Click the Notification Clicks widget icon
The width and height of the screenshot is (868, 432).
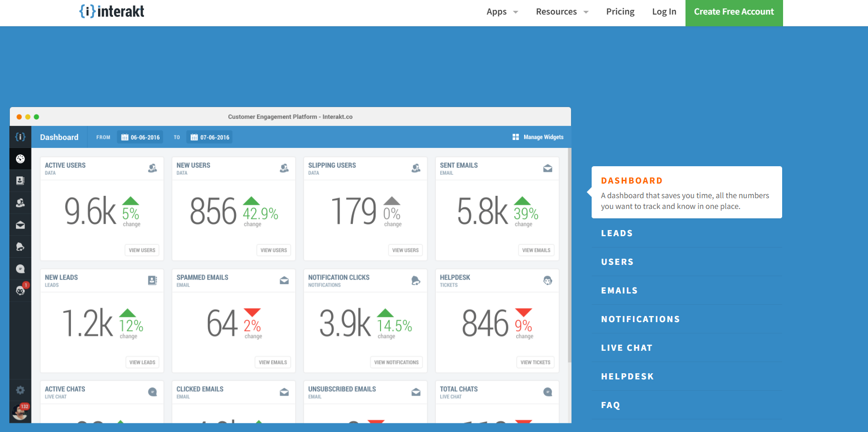point(416,280)
